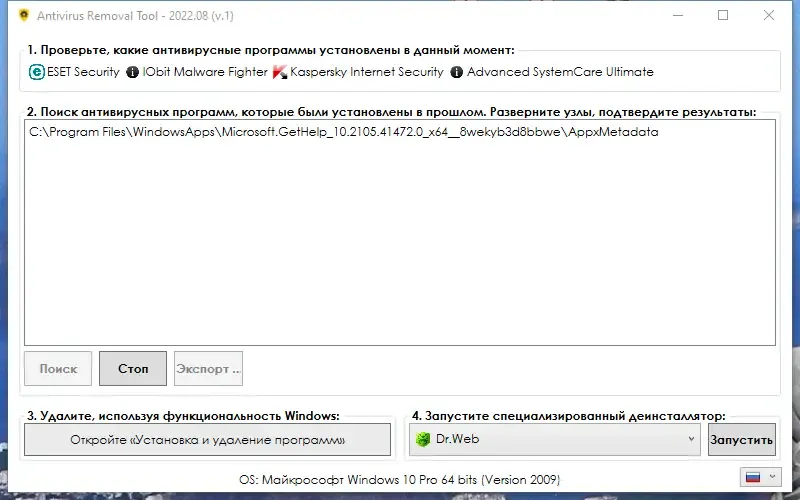Viewport: 800px width, 500px height.
Task: Select the Advanced SystemCare Ultimate label
Action: (560, 72)
